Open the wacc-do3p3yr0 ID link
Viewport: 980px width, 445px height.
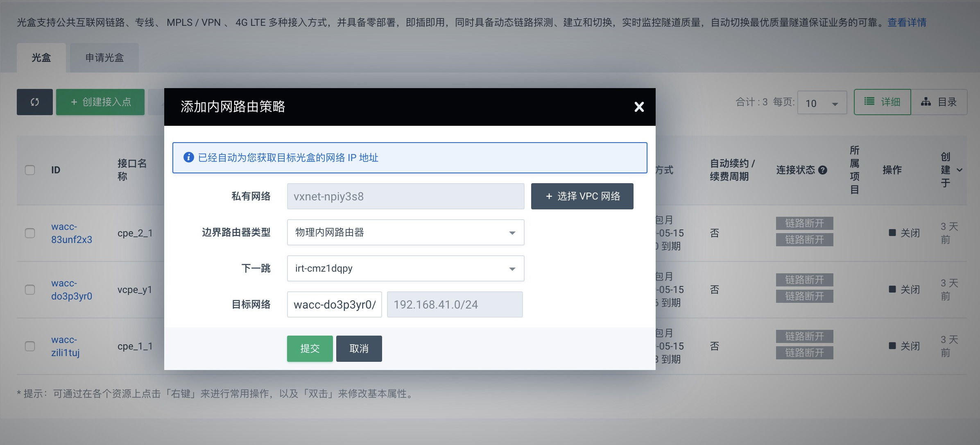click(72, 290)
